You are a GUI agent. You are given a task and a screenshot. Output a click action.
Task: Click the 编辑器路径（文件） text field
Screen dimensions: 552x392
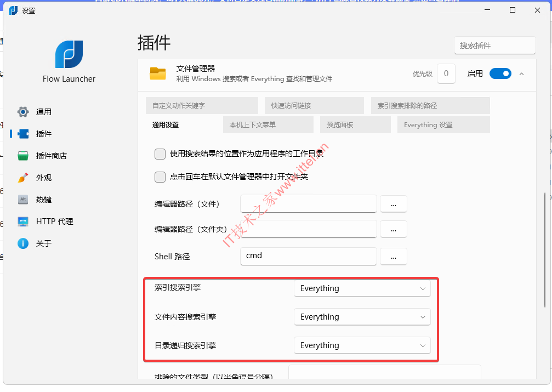tap(309, 204)
